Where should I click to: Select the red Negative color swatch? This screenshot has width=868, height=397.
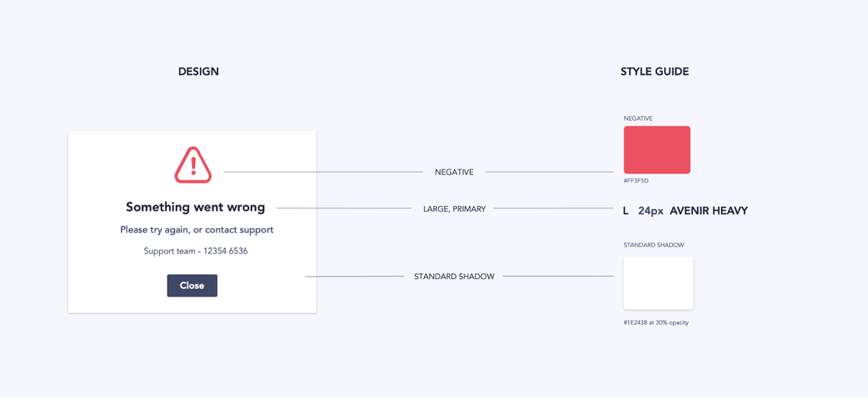tap(656, 150)
